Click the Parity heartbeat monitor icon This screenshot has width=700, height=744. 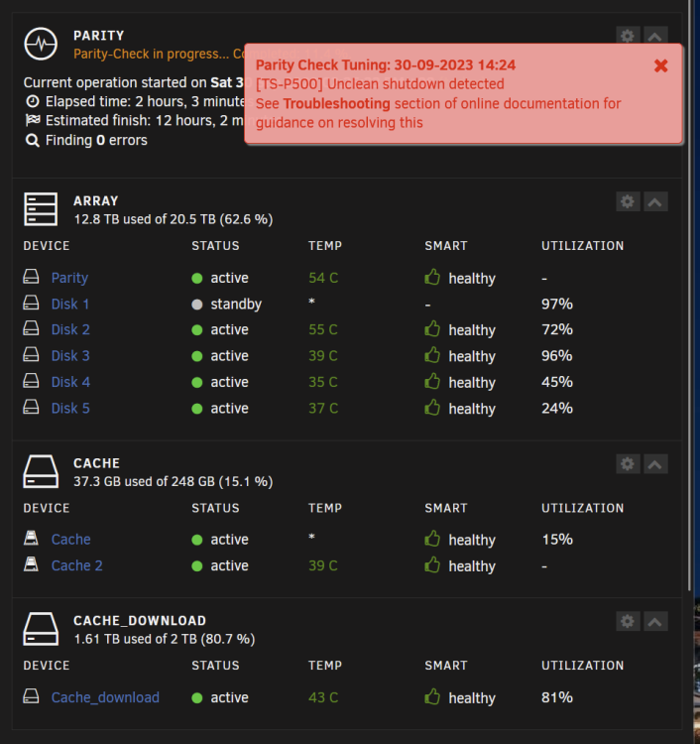pos(41,44)
